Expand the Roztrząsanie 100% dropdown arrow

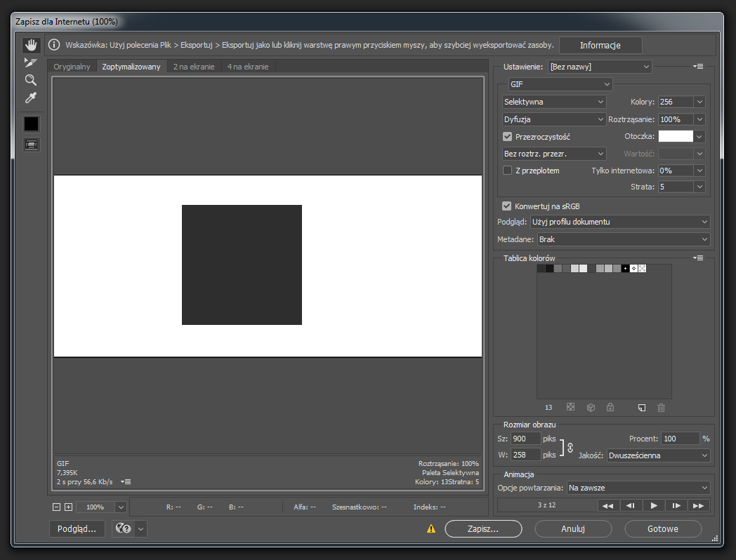(699, 119)
